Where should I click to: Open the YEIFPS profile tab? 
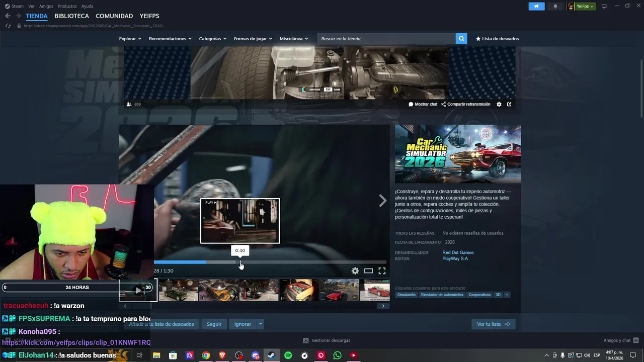(149, 16)
